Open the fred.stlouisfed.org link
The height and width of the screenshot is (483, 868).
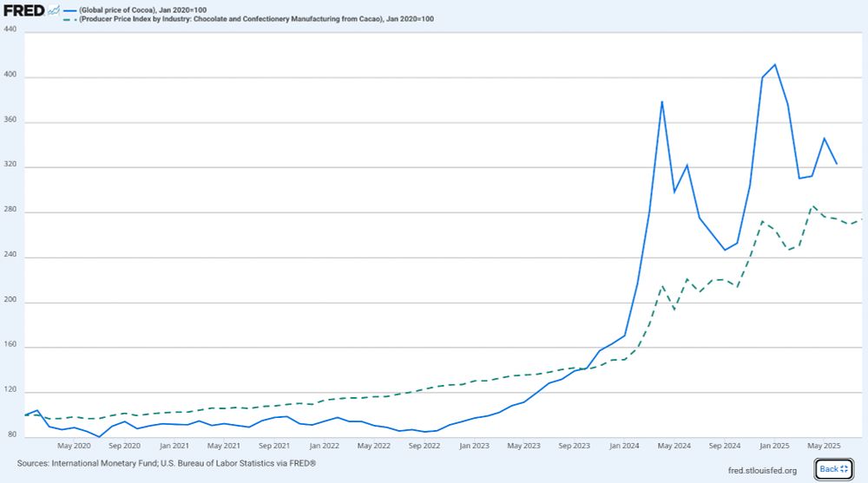click(x=762, y=470)
